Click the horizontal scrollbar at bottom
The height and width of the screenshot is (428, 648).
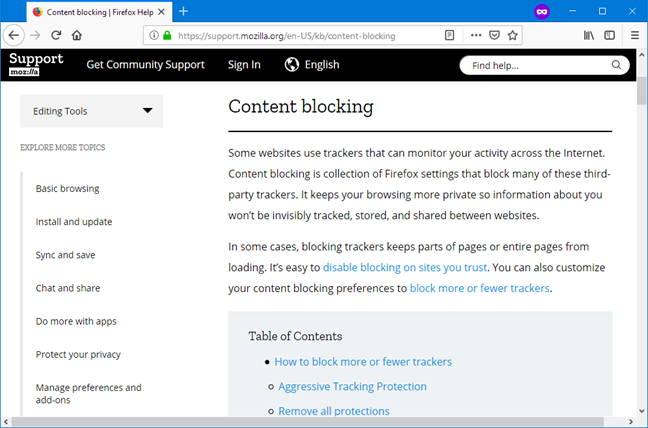coord(307,422)
